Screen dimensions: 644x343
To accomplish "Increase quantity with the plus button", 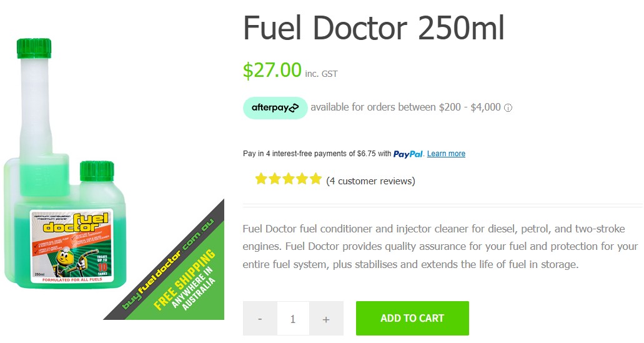I will click(326, 319).
